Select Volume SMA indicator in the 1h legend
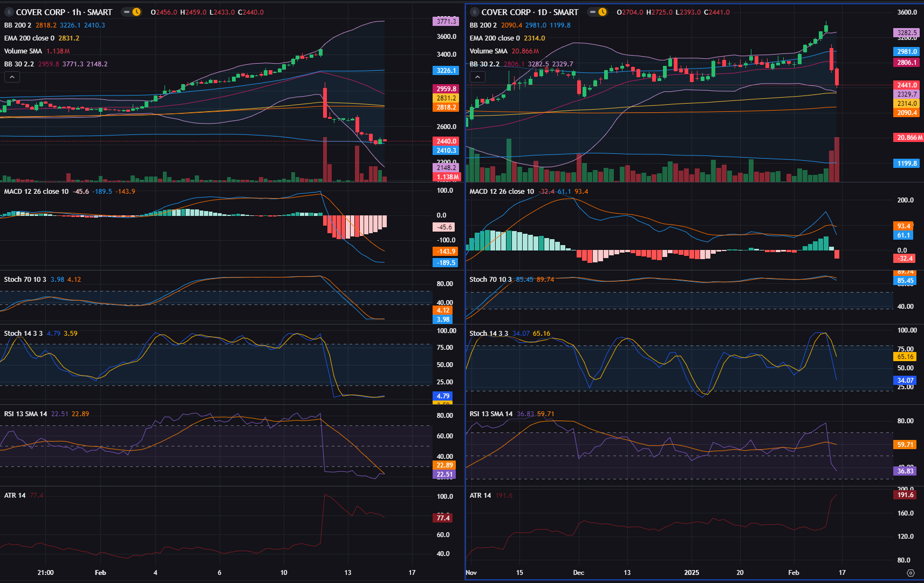Image resolution: width=924 pixels, height=583 pixels. click(23, 51)
